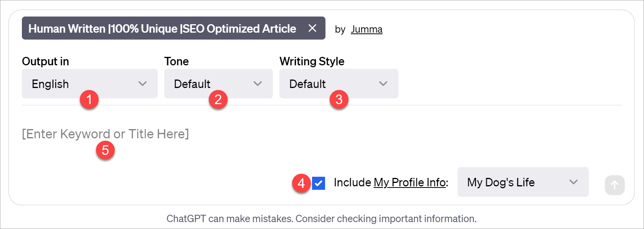Image resolution: width=644 pixels, height=229 pixels.
Task: Click the Human Written SEO Article template title
Action: [162, 29]
